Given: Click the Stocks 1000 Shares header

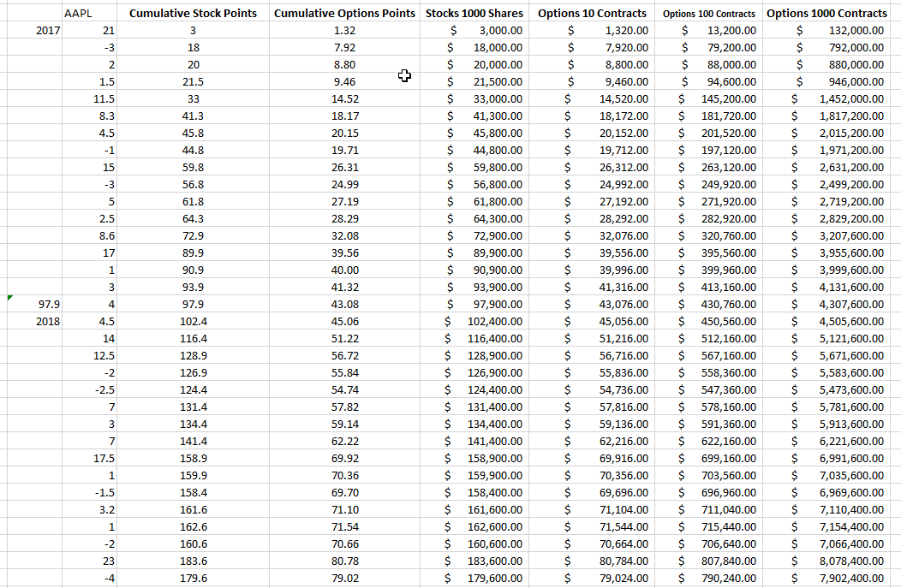Looking at the screenshot, I should point(476,14).
